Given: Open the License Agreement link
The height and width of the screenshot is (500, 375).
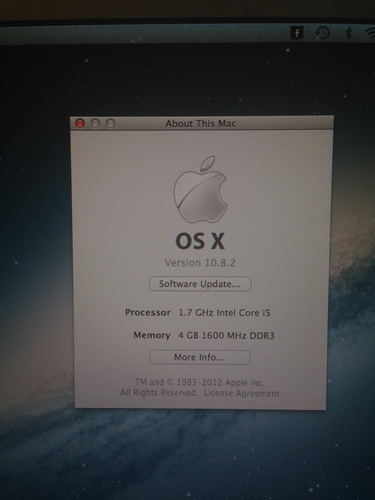Looking at the screenshot, I should (242, 393).
